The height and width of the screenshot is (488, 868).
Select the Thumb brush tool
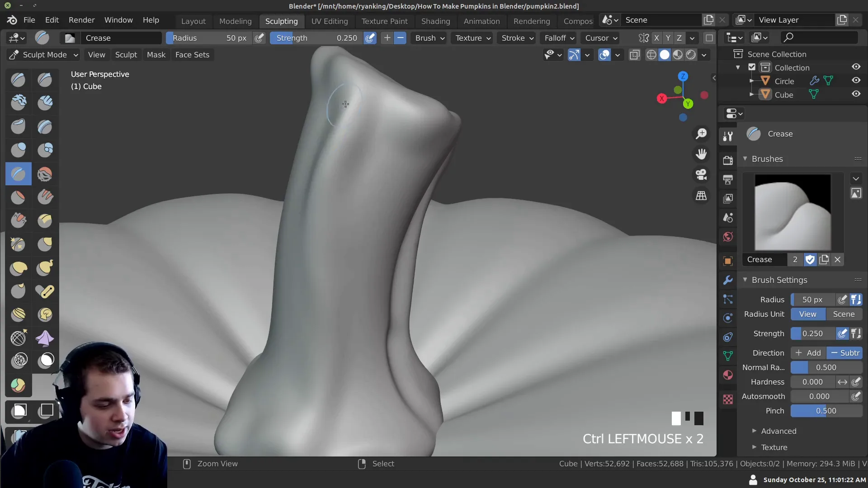point(19,291)
